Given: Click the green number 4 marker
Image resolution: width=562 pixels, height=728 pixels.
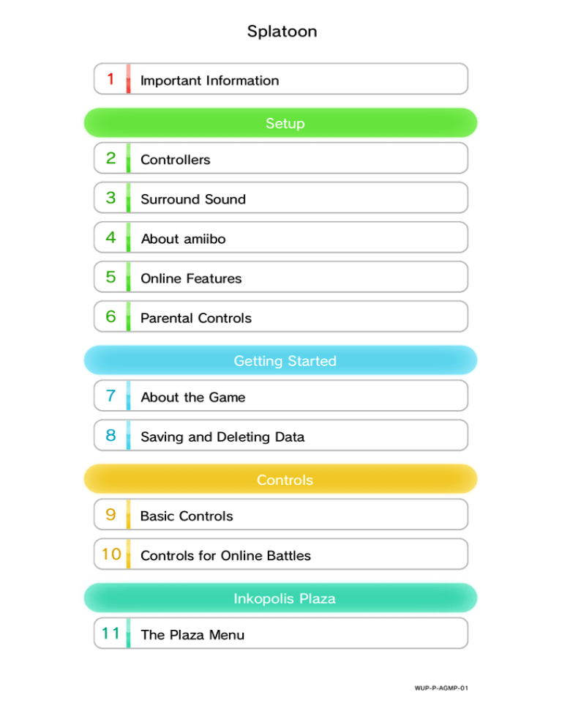Looking at the screenshot, I should click(110, 237).
